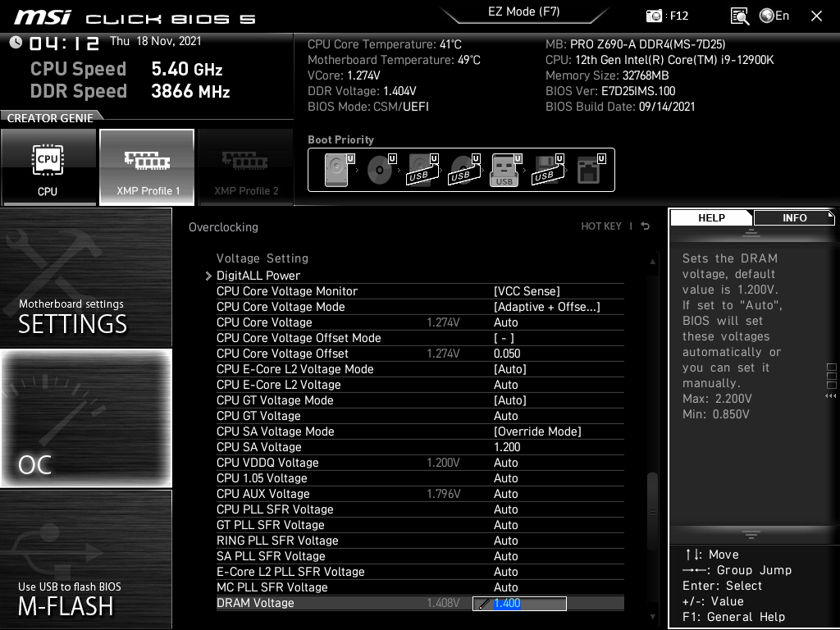Select the hard disk boot device icon
840x630 pixels.
coord(340,169)
